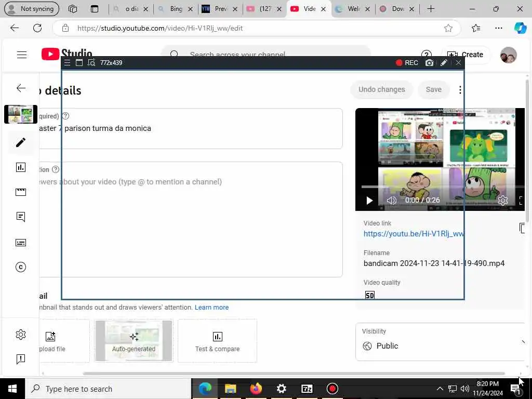The height and width of the screenshot is (399, 532).
Task: Click the Create button
Action: [465, 55]
